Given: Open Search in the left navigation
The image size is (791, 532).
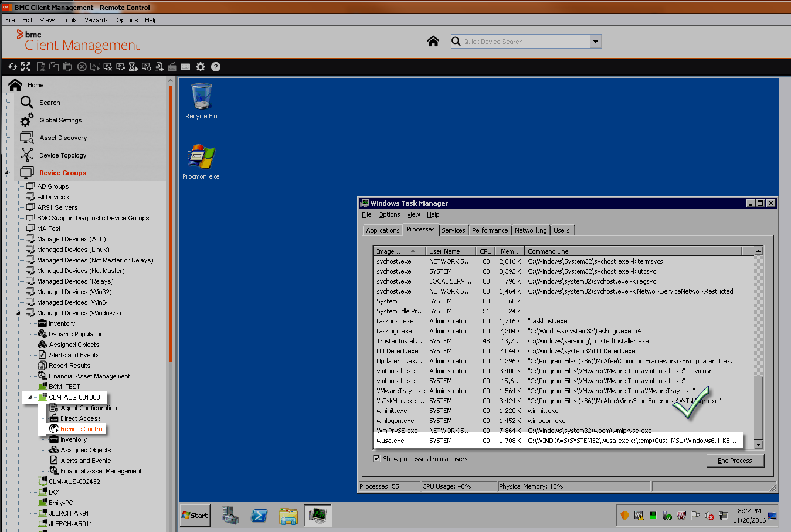Looking at the screenshot, I should pos(50,103).
